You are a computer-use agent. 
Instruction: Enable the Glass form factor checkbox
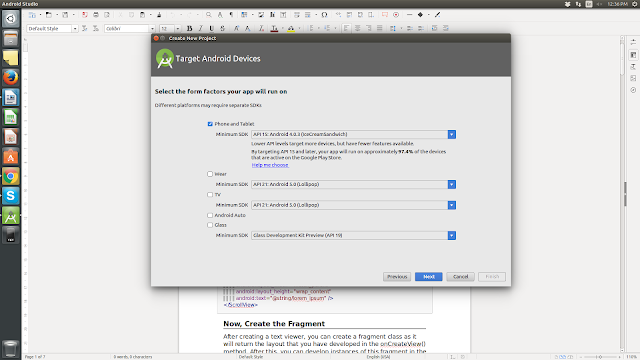tap(210, 225)
